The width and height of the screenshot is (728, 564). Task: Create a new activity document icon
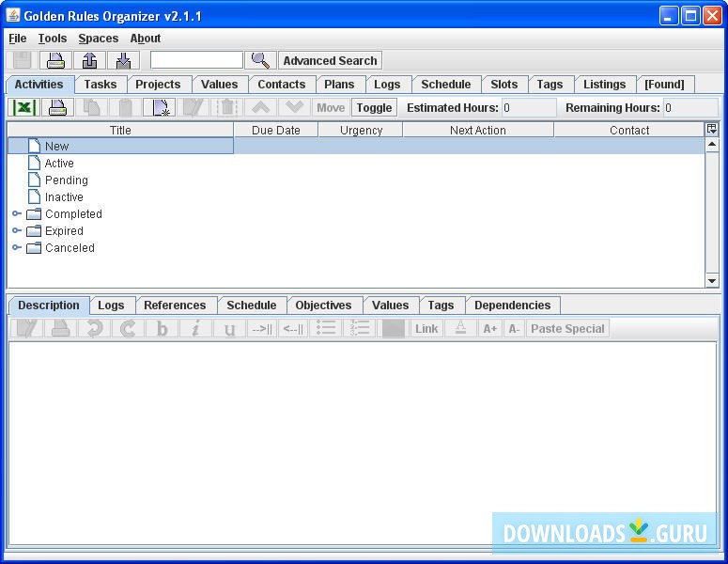(160, 108)
